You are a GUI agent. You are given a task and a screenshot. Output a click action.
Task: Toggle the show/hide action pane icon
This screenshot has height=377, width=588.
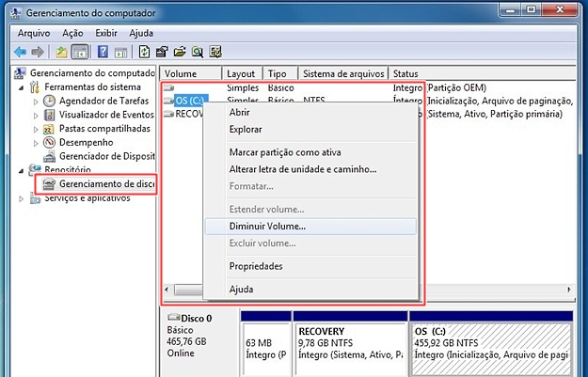pyautogui.click(x=120, y=52)
